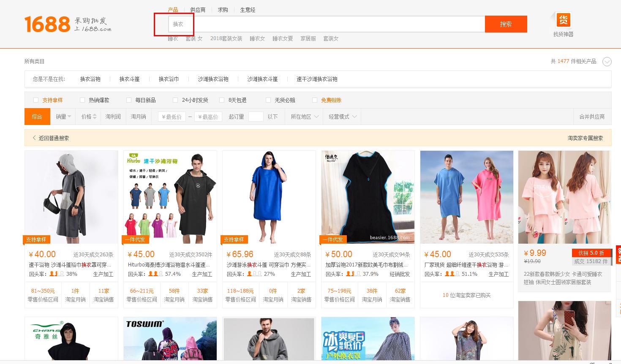
Task: Check the 免费赊账 filter
Action: pyautogui.click(x=315, y=100)
